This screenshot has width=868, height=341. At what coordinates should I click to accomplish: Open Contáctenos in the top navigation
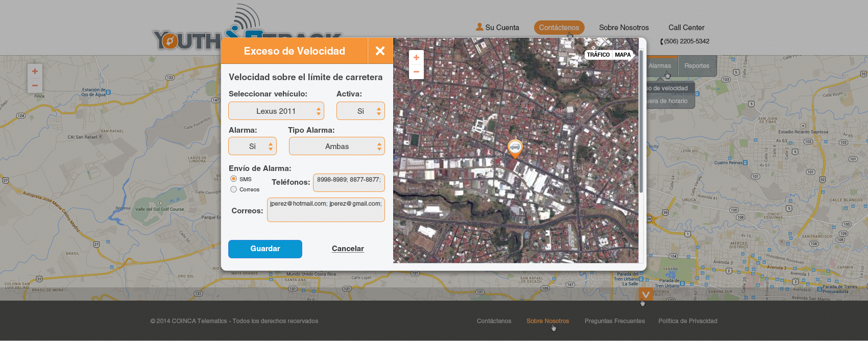click(559, 28)
